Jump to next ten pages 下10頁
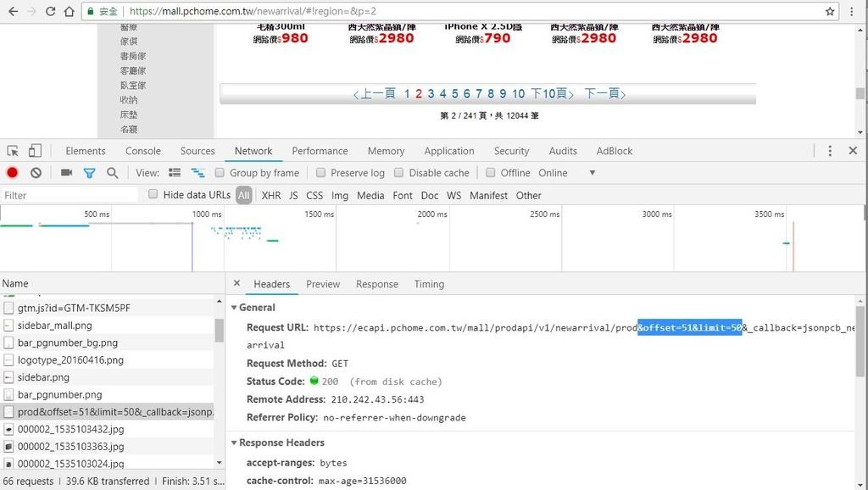The height and width of the screenshot is (490, 868). click(552, 93)
